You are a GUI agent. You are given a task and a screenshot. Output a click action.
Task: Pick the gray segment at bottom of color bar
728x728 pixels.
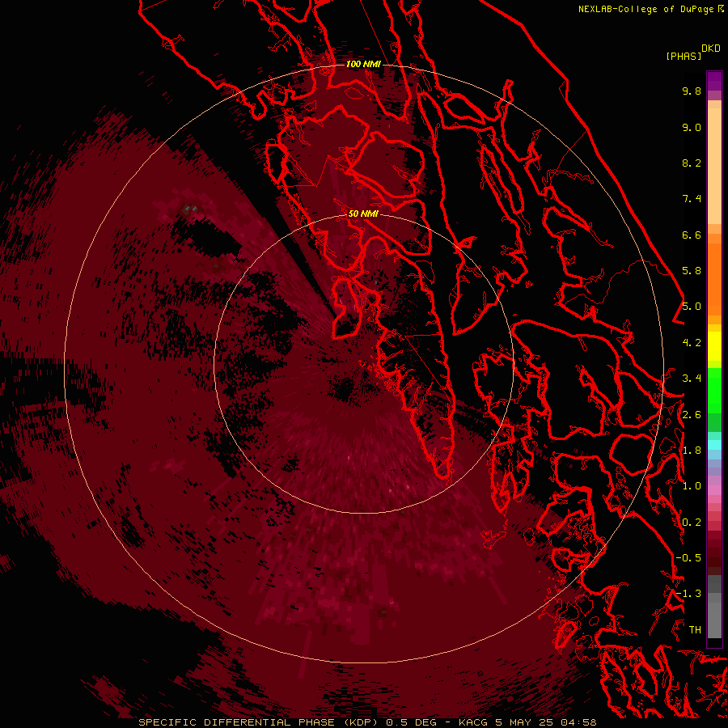pos(714,620)
